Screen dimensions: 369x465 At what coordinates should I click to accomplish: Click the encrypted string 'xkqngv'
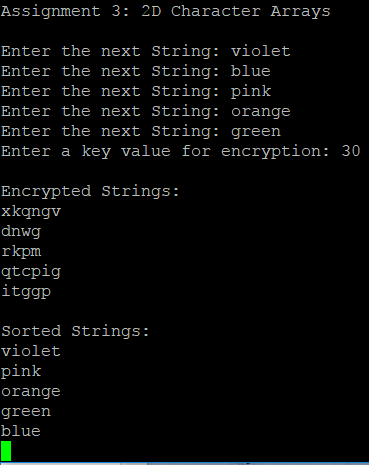(31, 212)
